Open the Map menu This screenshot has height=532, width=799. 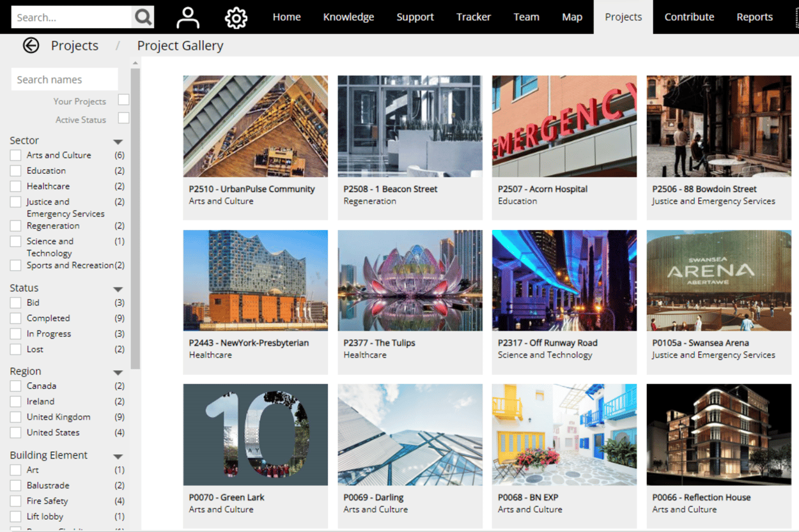572,17
